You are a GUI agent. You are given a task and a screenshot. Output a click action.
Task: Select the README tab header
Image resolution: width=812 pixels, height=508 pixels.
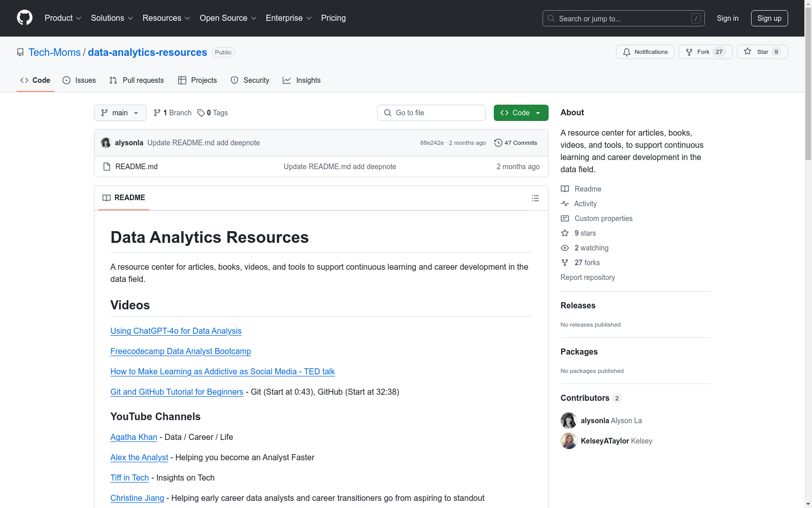(x=124, y=198)
